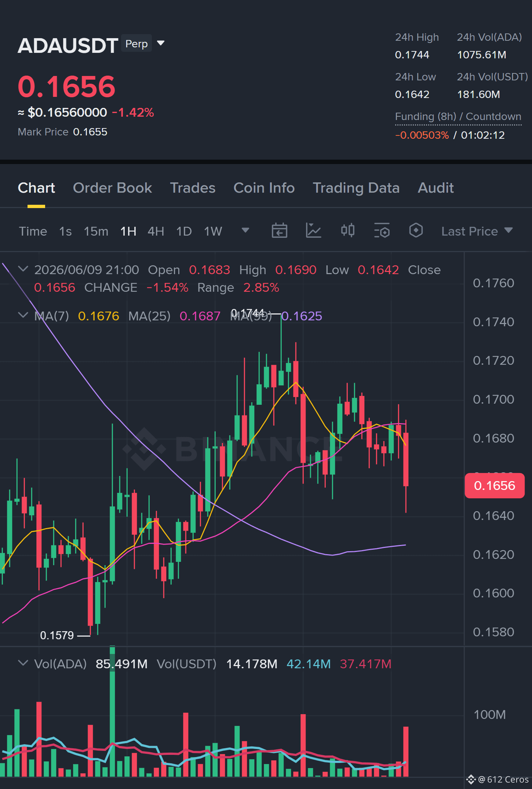Viewport: 532px width, 789px height.
Task: Open the chart indicators line icon
Action: (x=313, y=231)
